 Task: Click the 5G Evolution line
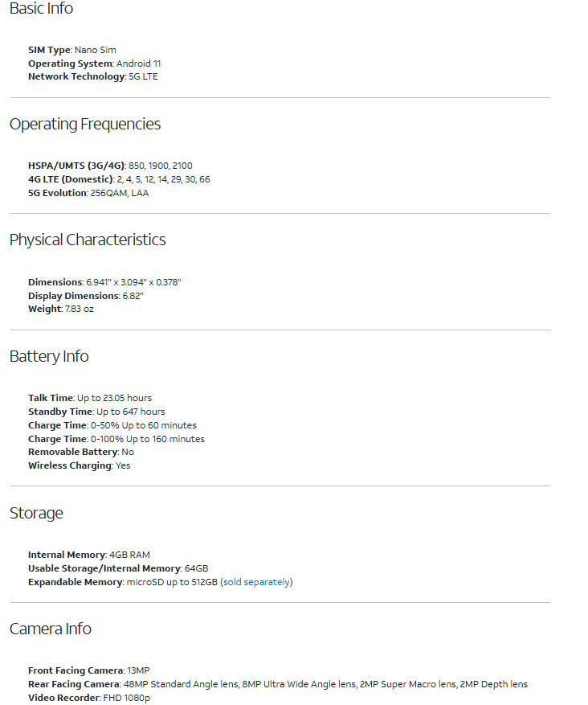point(88,193)
